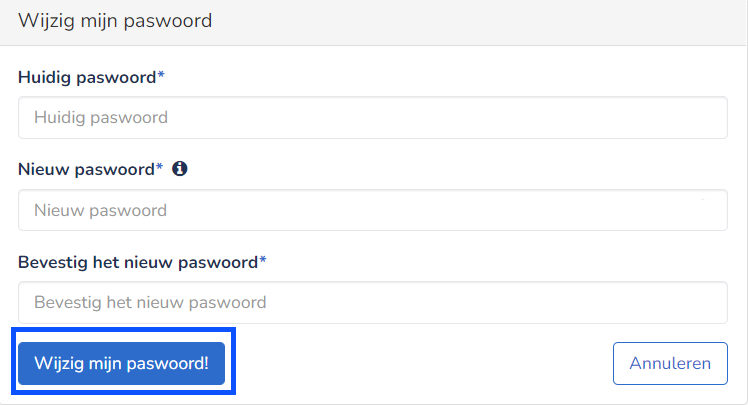Submit with the Wijzig mijn paswoord! button
This screenshot has height=405, width=748.
(122, 363)
